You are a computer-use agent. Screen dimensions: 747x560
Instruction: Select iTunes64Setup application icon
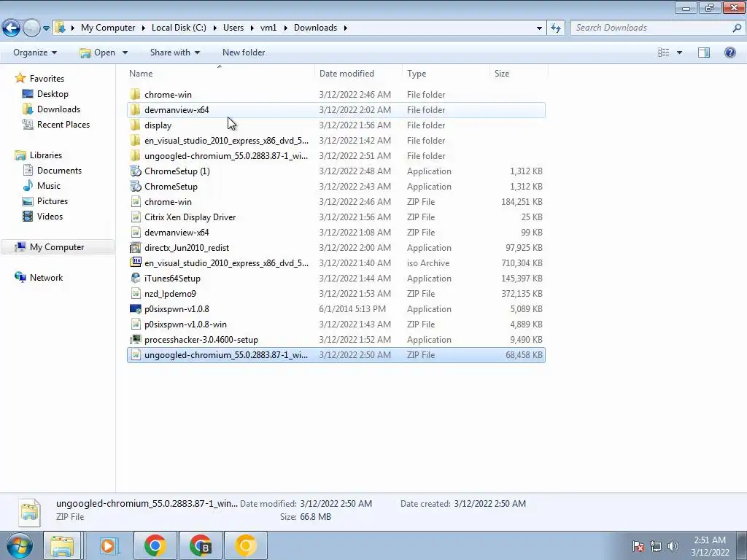click(x=136, y=278)
